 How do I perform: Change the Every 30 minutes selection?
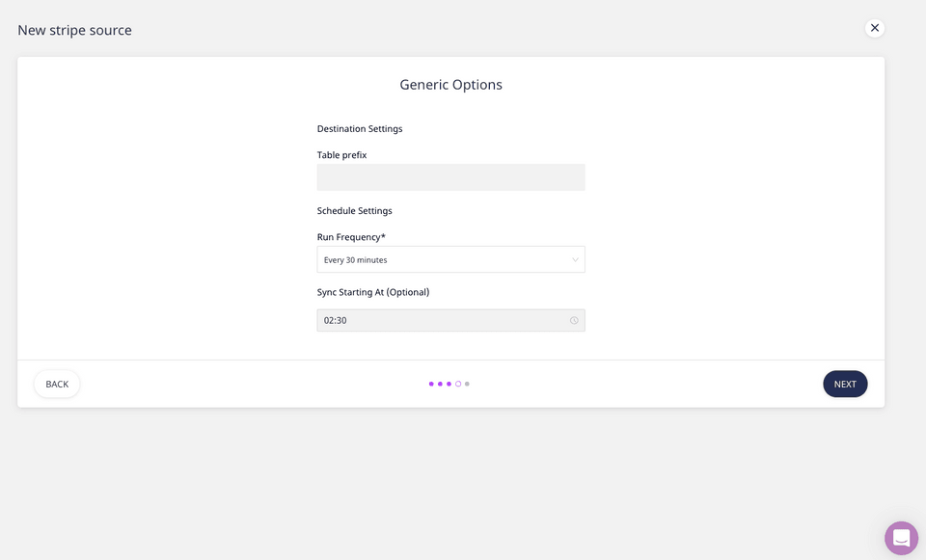pos(450,259)
